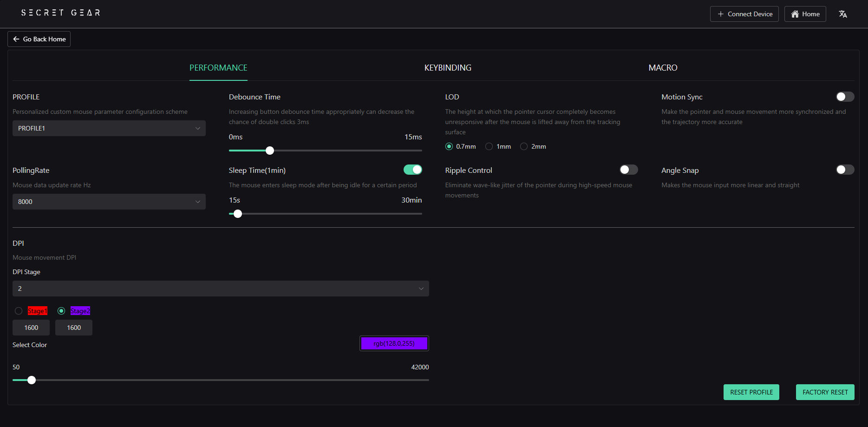Select the 1mm LOD radio option
Image resolution: width=868 pixels, height=427 pixels.
(x=489, y=146)
